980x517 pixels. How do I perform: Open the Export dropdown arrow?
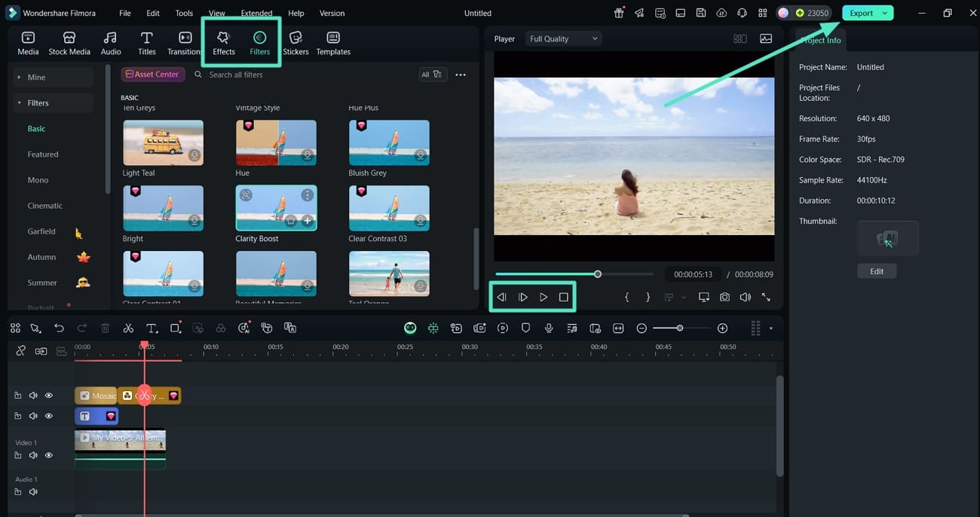click(x=885, y=13)
